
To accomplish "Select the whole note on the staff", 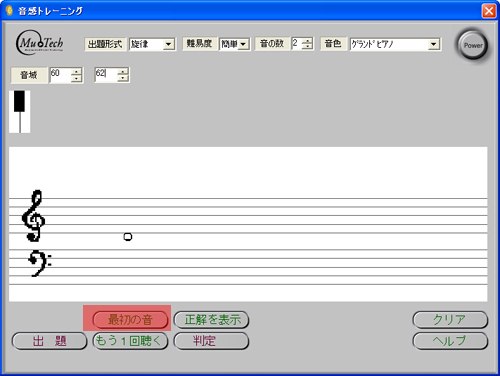I will pyautogui.click(x=128, y=237).
